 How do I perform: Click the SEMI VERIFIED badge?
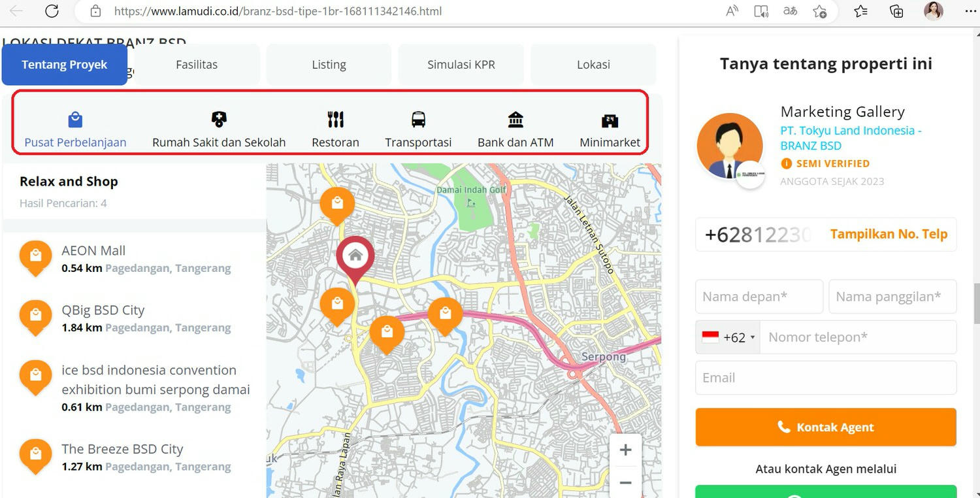point(825,163)
